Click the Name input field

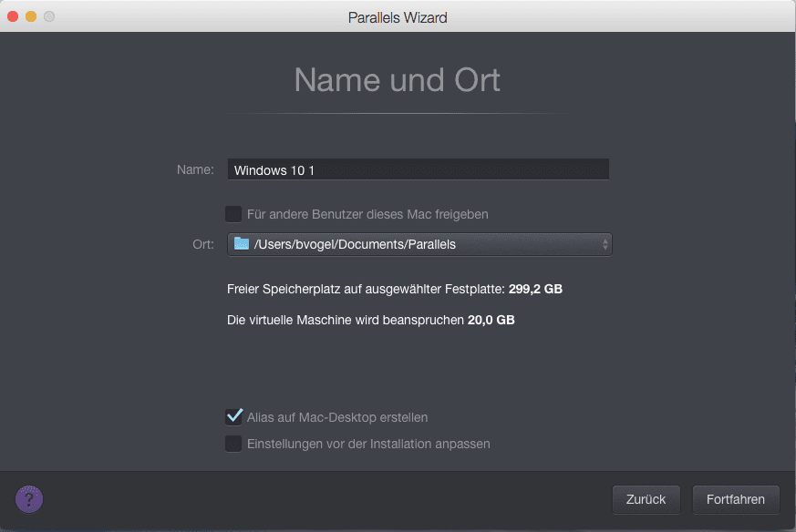(418, 169)
